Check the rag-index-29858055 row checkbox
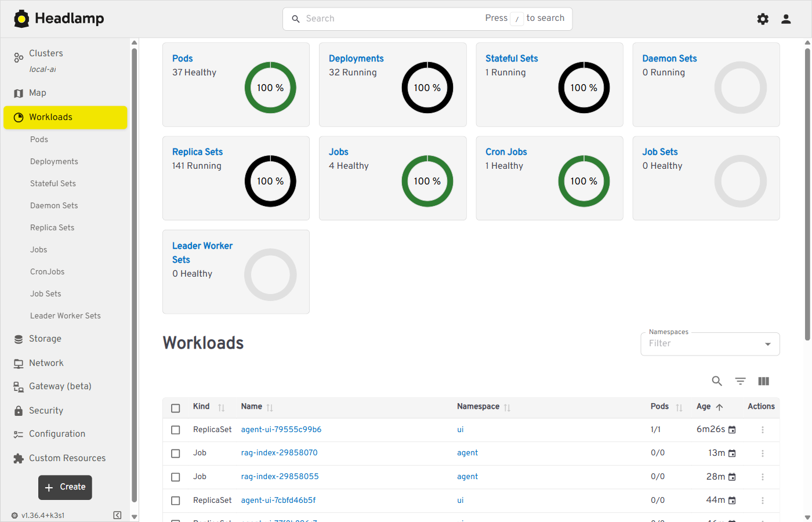 176,477
